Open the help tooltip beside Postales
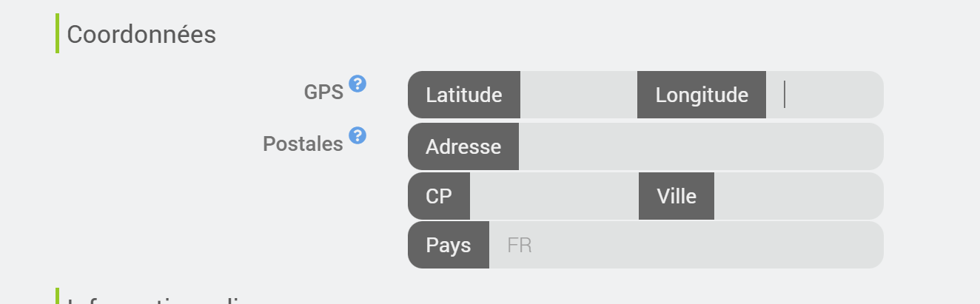 click(358, 135)
